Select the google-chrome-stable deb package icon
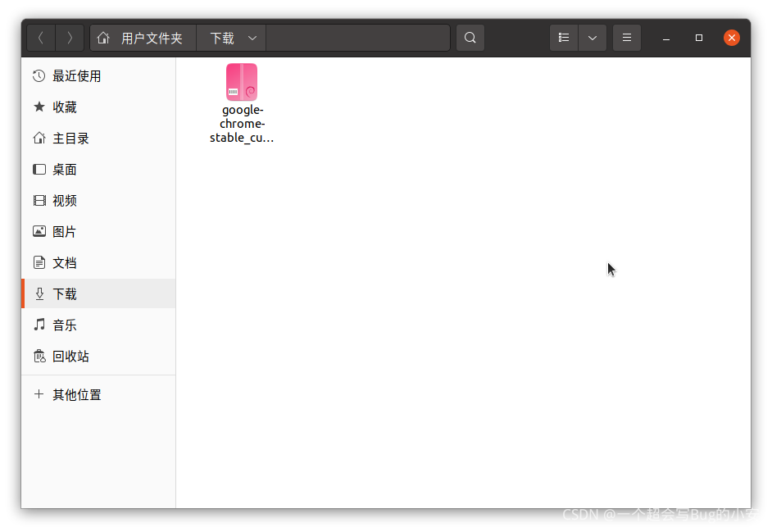 [x=242, y=82]
